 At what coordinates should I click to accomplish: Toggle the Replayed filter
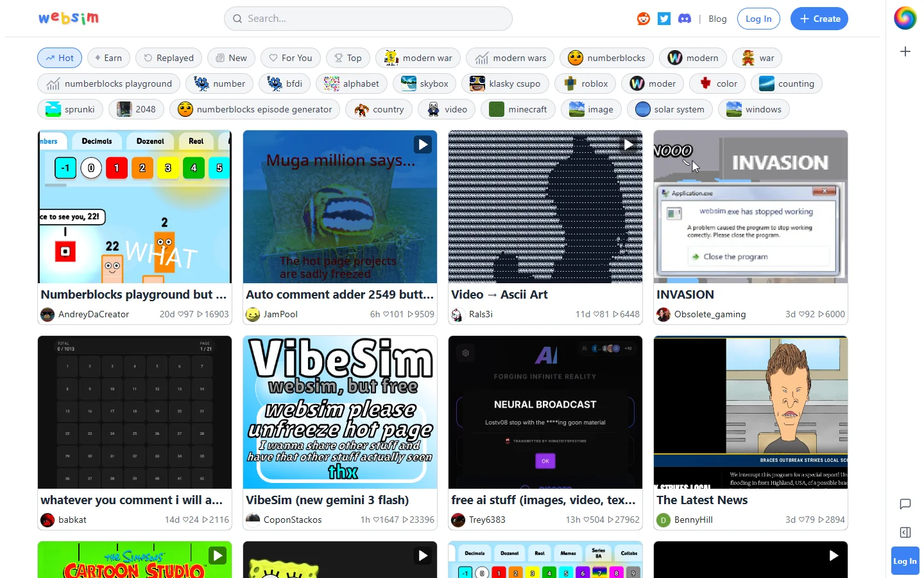168,58
